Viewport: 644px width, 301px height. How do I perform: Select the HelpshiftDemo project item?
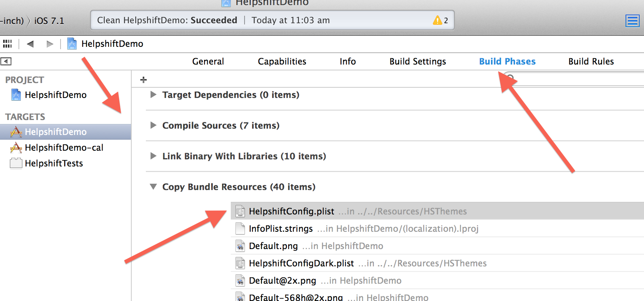click(55, 95)
